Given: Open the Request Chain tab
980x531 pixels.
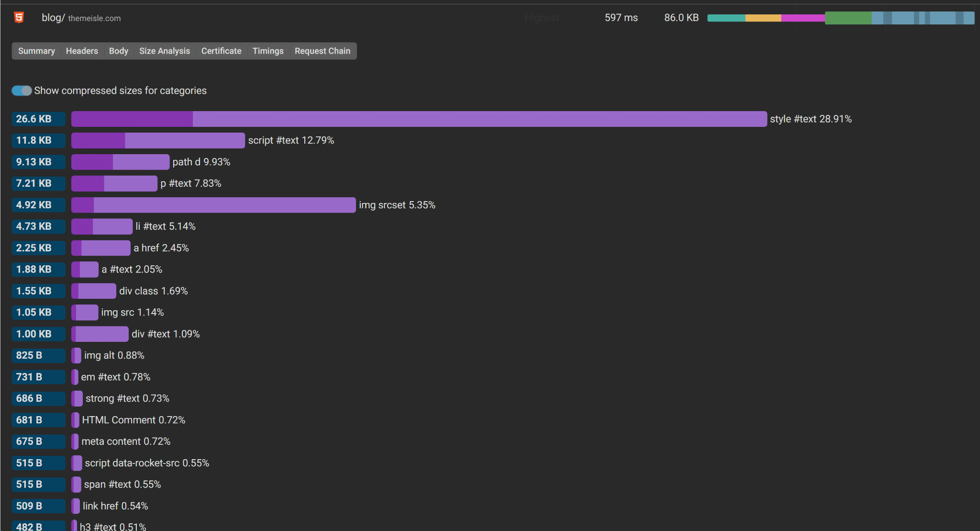Looking at the screenshot, I should (x=322, y=51).
